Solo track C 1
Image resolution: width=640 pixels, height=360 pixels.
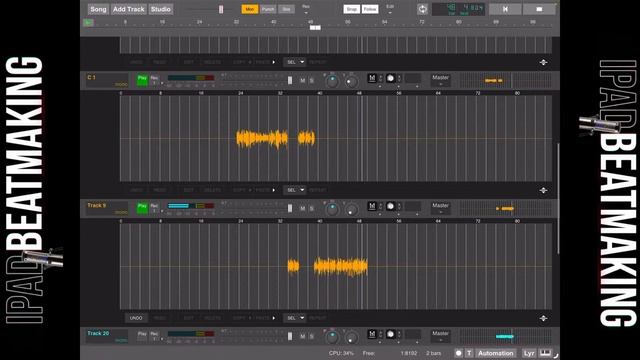(312, 81)
